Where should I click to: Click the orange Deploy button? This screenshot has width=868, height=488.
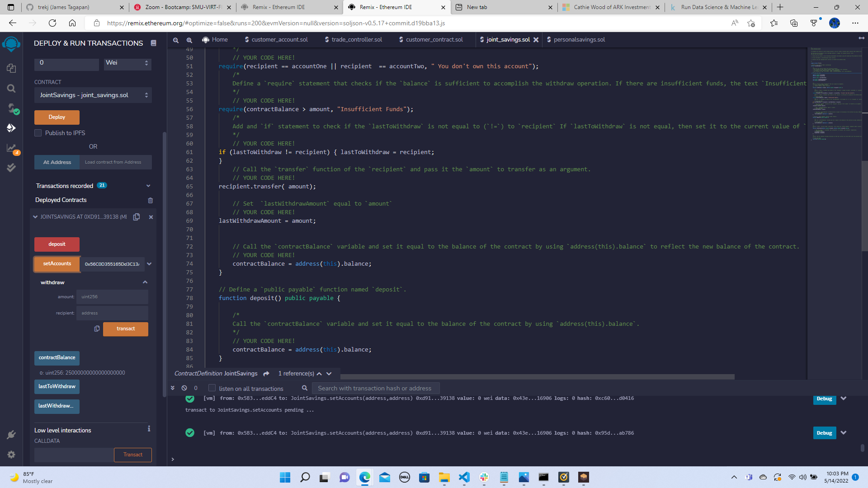[57, 117]
